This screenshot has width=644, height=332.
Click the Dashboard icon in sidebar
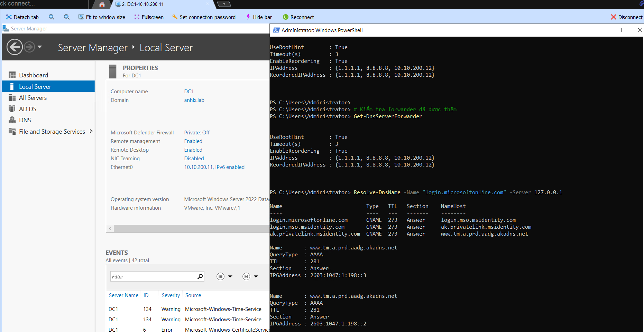pyautogui.click(x=12, y=75)
